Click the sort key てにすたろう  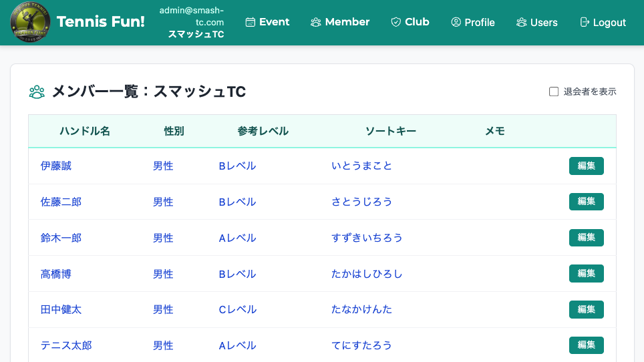[x=361, y=345]
